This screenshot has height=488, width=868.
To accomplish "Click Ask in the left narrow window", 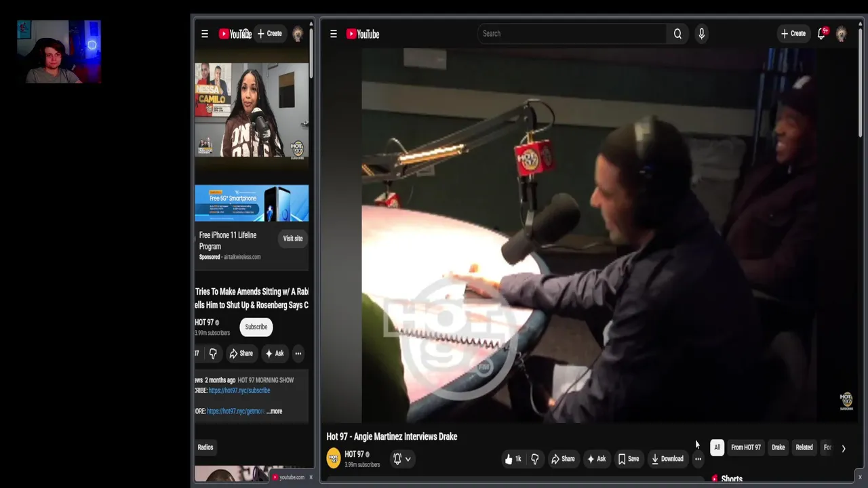I will click(x=275, y=353).
